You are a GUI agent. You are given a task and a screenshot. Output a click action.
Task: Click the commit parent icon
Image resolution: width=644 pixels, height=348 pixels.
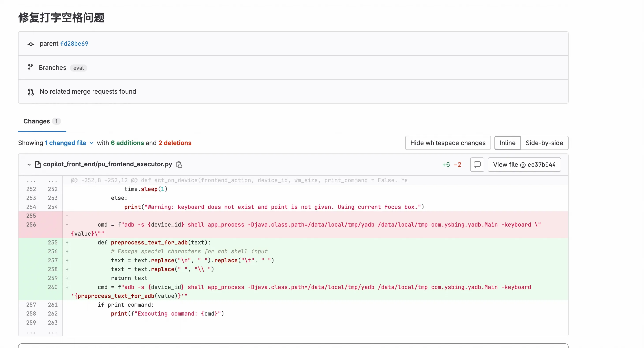click(31, 44)
